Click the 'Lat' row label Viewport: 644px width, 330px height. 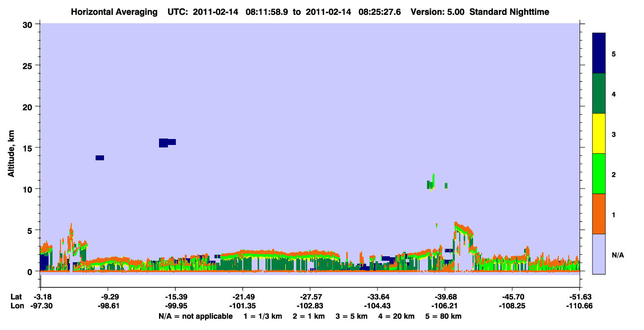pos(16,297)
